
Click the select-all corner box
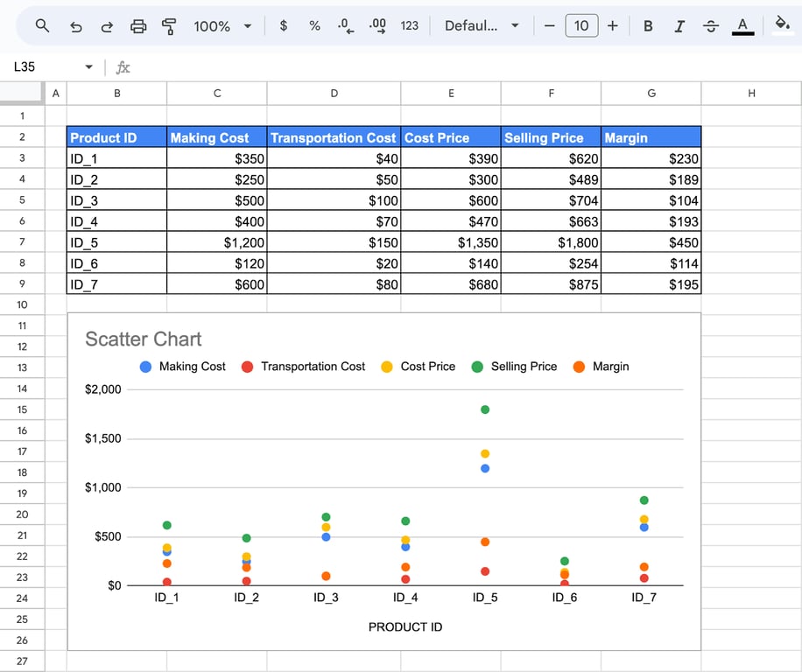pos(22,94)
